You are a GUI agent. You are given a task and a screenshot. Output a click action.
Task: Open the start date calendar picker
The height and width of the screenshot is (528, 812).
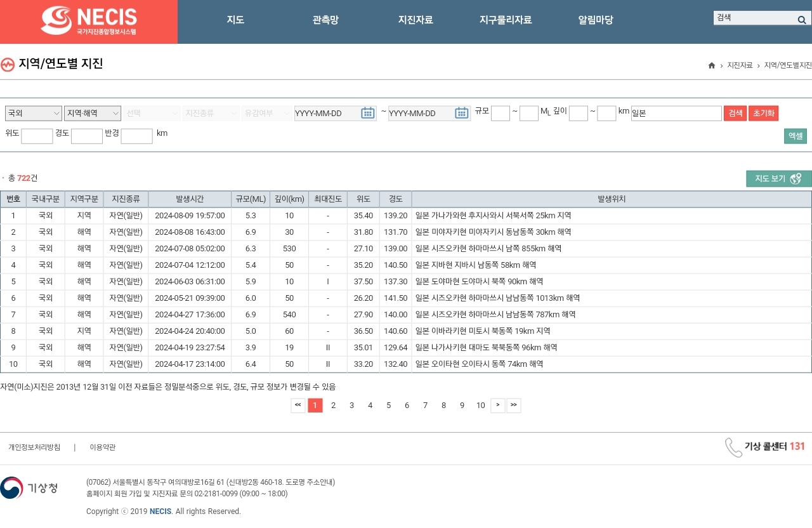pos(368,113)
